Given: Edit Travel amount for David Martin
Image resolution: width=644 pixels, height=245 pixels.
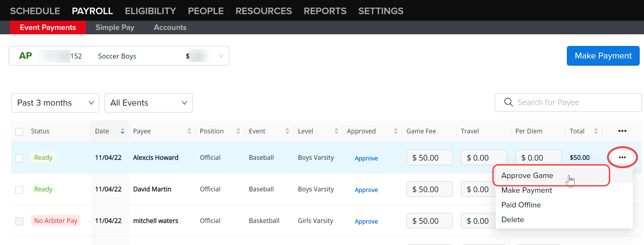Looking at the screenshot, I should point(478,189).
